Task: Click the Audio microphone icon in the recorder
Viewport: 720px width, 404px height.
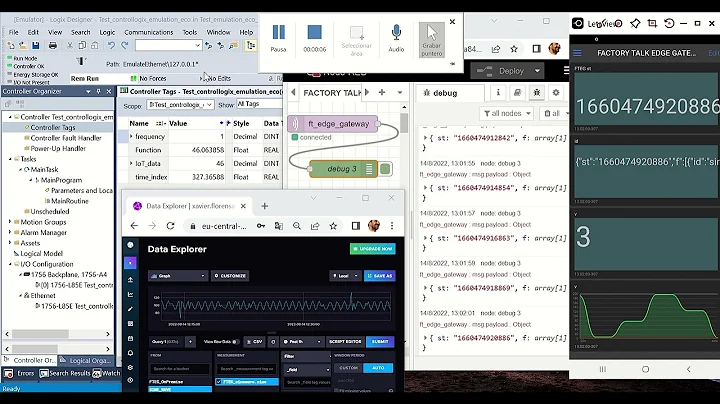Action: (396, 38)
